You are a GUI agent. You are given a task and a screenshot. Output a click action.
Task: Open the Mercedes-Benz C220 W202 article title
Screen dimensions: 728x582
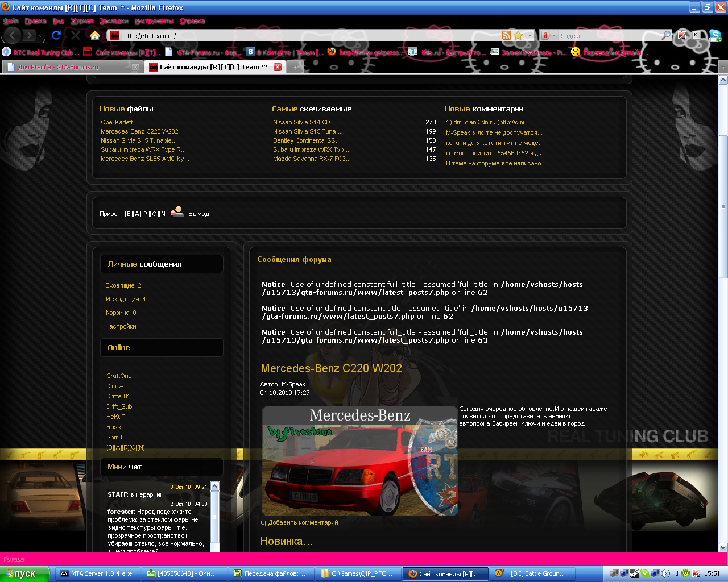tap(332, 368)
